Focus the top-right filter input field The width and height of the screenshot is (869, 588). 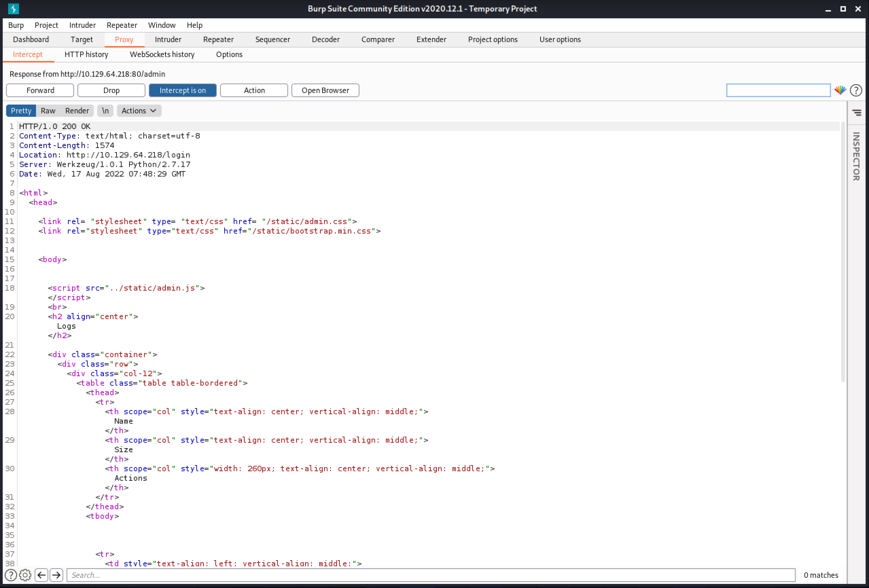(x=778, y=90)
